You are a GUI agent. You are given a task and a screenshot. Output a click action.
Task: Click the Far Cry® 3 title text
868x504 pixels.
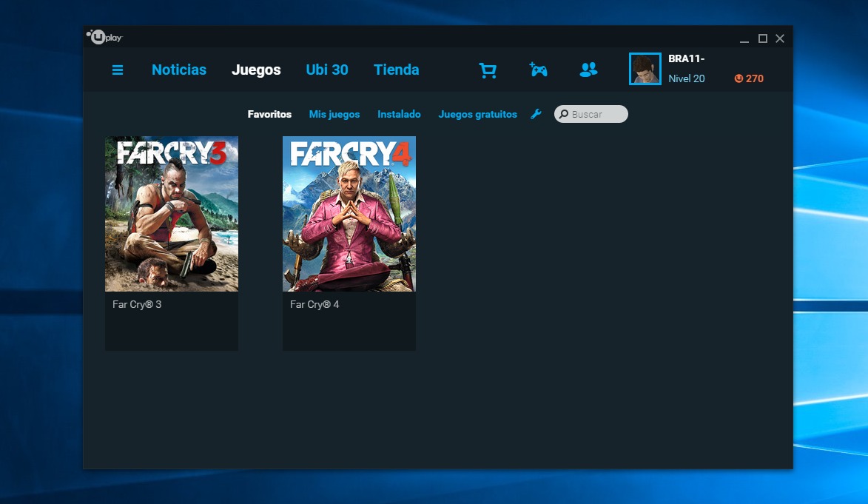click(138, 305)
